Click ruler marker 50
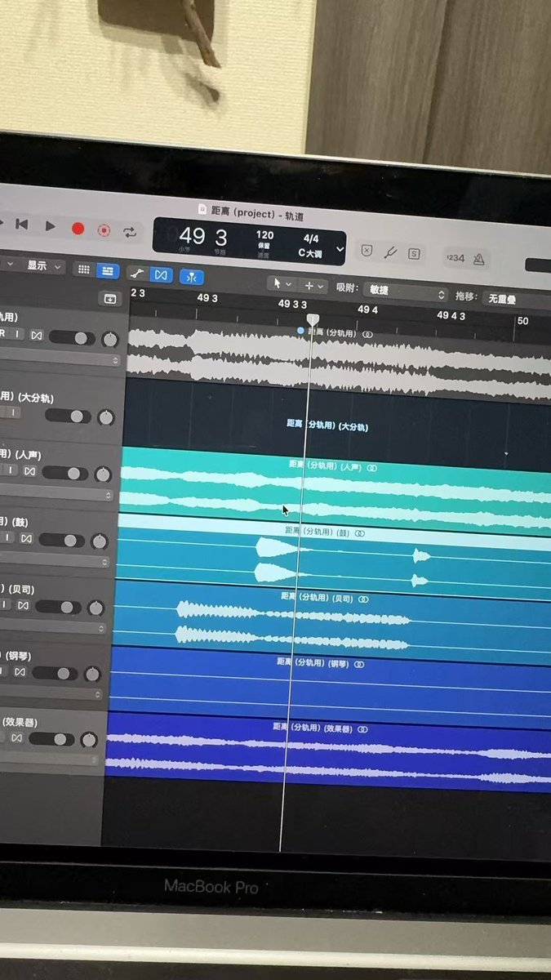 [x=522, y=321]
